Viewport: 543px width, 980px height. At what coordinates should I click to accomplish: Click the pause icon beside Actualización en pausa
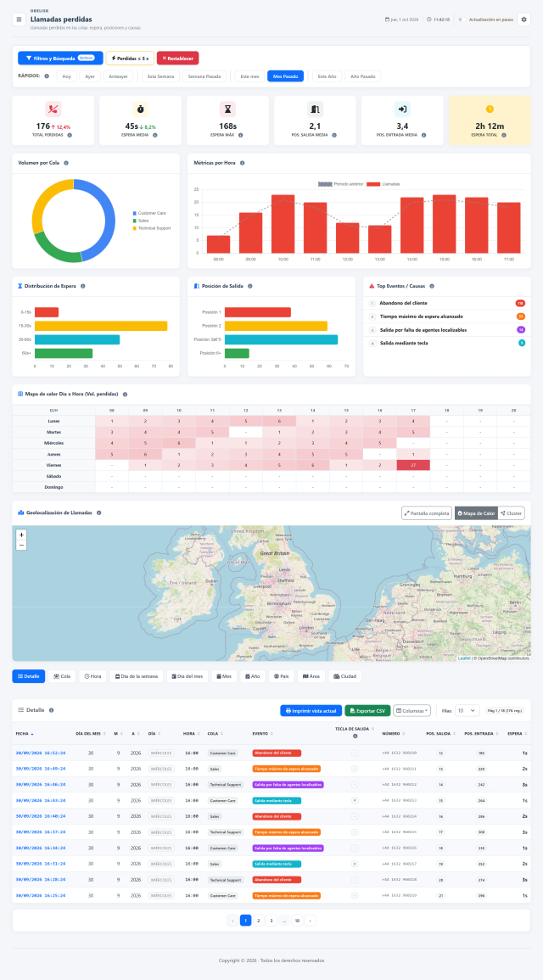click(x=461, y=20)
